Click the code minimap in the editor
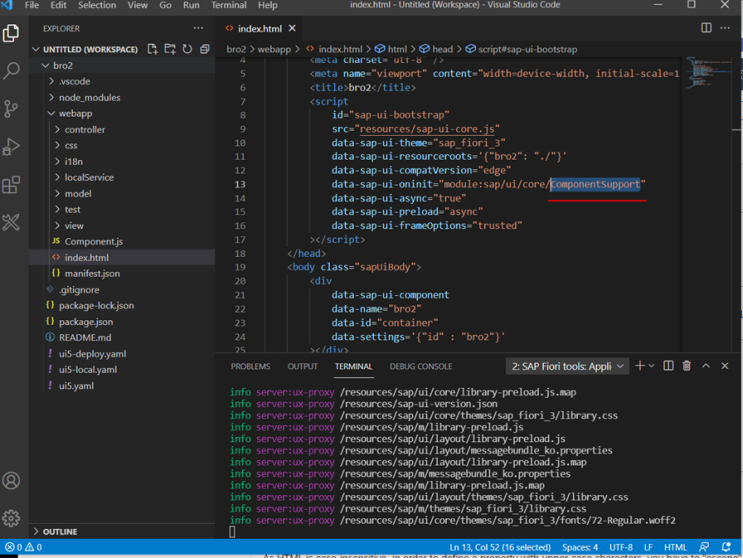Image resolution: width=743 pixels, height=558 pixels. point(708,73)
